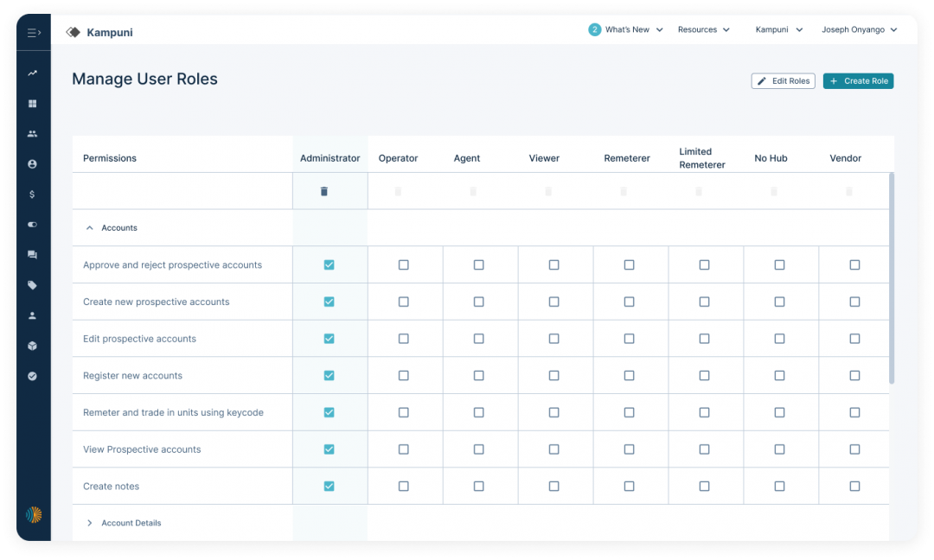The image size is (934, 560).
Task: Open the Joseph Onyango user dropdown
Action: tap(859, 29)
